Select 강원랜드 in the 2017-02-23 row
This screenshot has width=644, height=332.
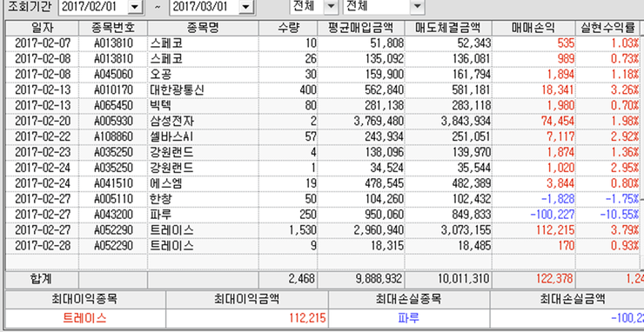(171, 153)
